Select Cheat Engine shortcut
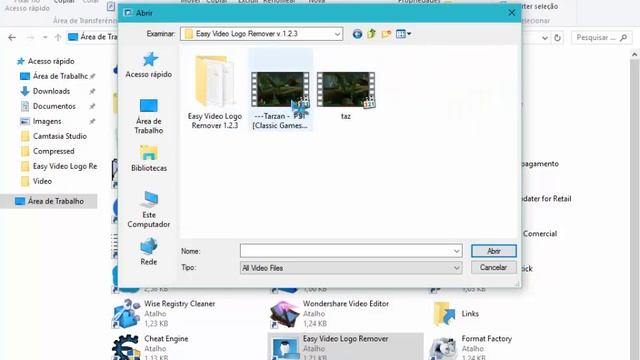Viewport: 640px width, 360px height. (151, 347)
